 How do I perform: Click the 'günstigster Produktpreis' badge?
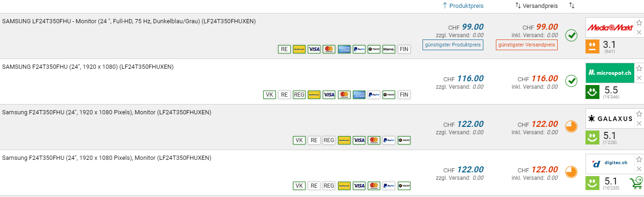click(x=452, y=45)
